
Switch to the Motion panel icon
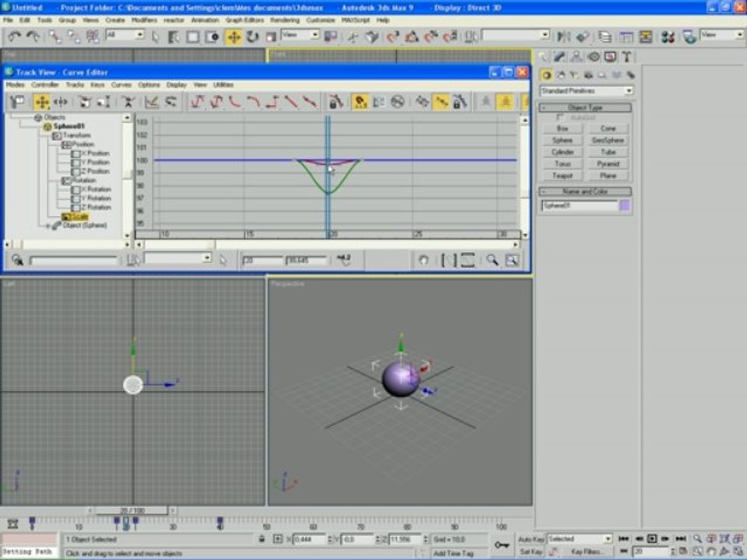click(x=593, y=57)
